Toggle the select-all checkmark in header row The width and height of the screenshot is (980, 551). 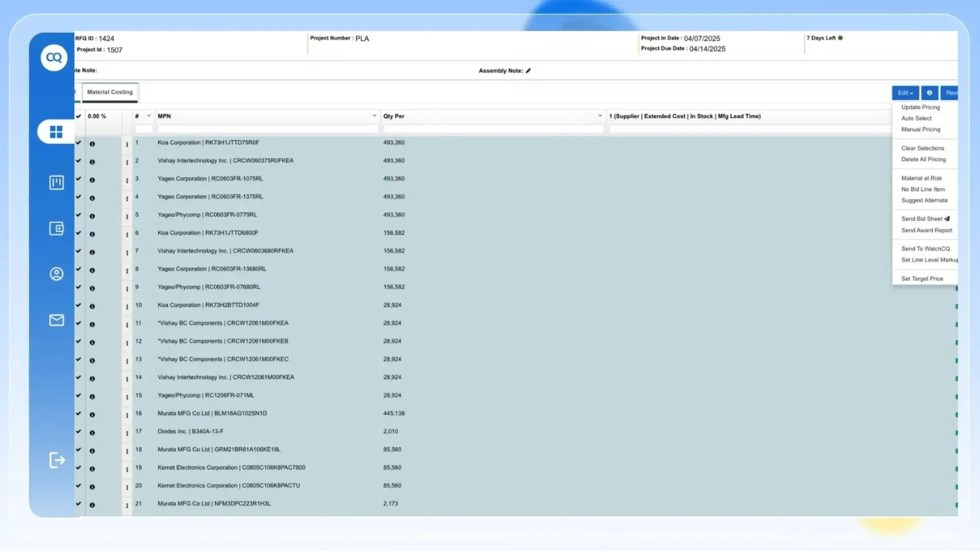pyautogui.click(x=78, y=116)
